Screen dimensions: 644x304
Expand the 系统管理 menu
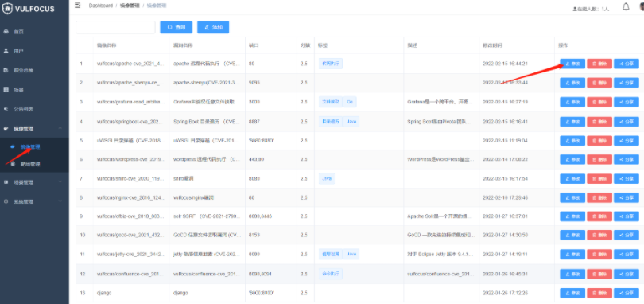click(34, 201)
